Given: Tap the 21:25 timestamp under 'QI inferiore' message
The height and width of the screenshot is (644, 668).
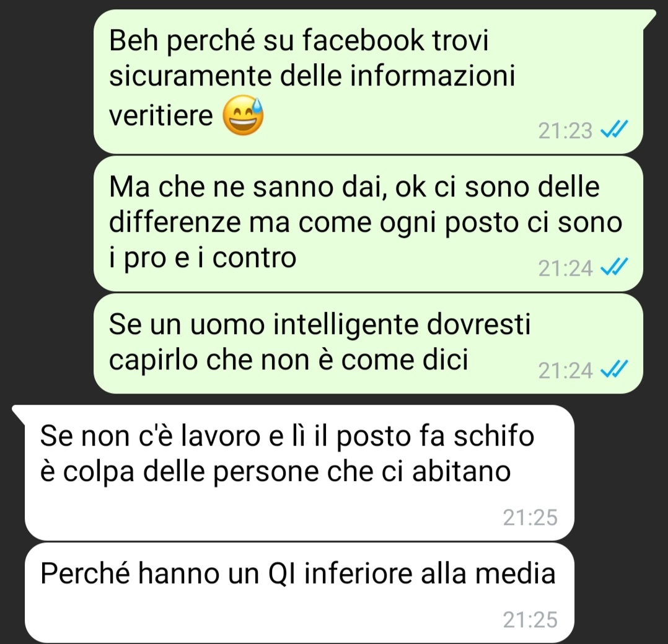Looking at the screenshot, I should click(530, 620).
